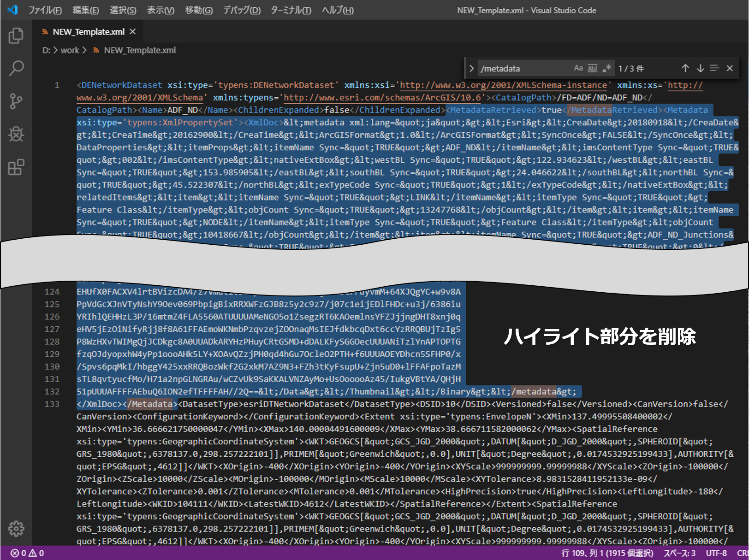Click line number 128 in gutter

52,342
